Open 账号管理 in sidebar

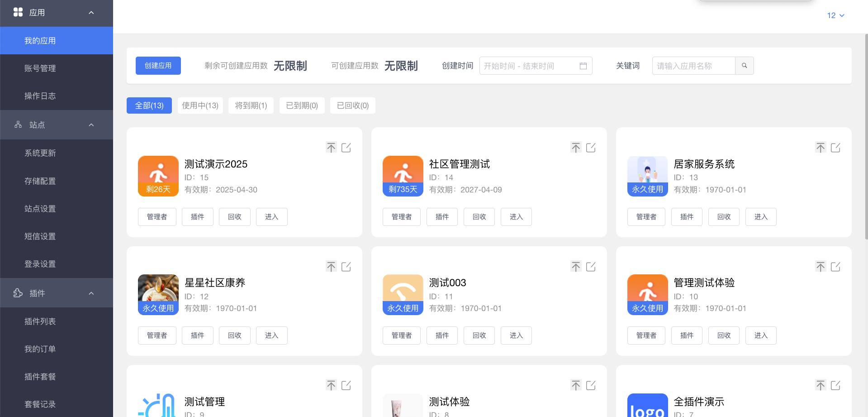57,68
